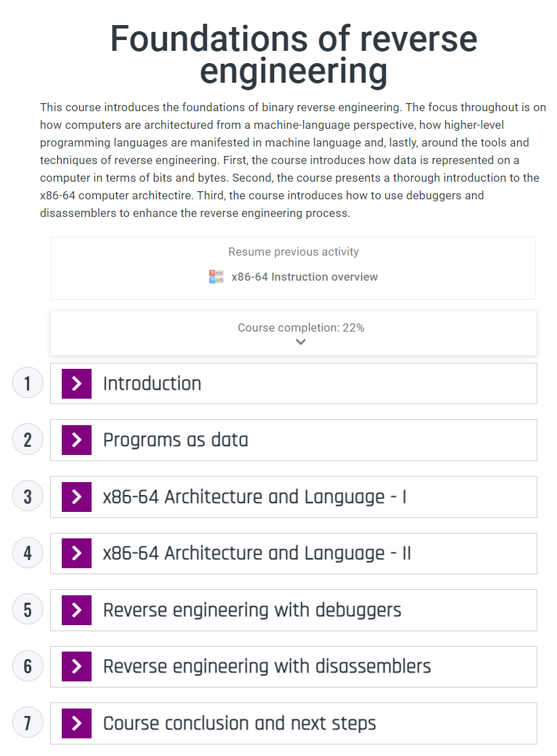Select section number 2 badge
Image resolution: width=557 pixels, height=756 pixels.
[x=28, y=440]
